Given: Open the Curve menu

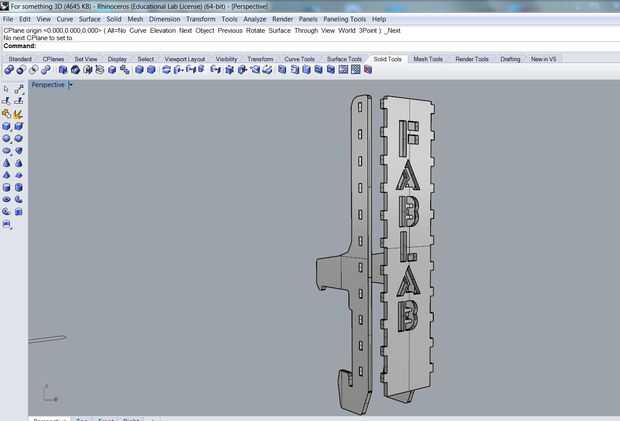Looking at the screenshot, I should [x=64, y=19].
